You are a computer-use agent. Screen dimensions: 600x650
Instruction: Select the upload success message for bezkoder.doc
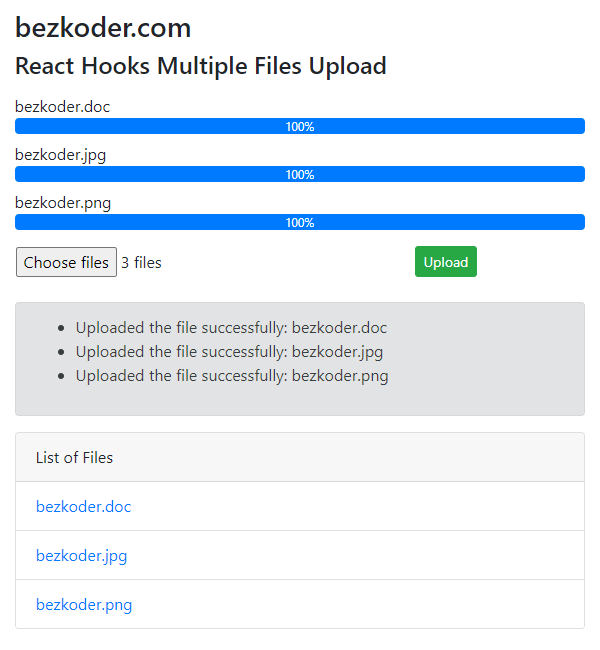231,327
